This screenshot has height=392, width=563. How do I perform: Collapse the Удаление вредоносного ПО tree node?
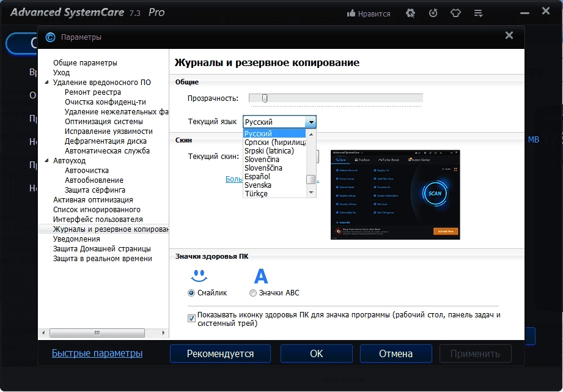pos(46,83)
